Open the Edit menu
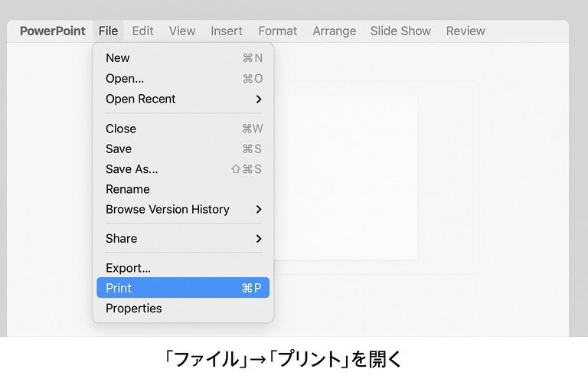Viewport: 588px width, 392px height. (x=143, y=31)
